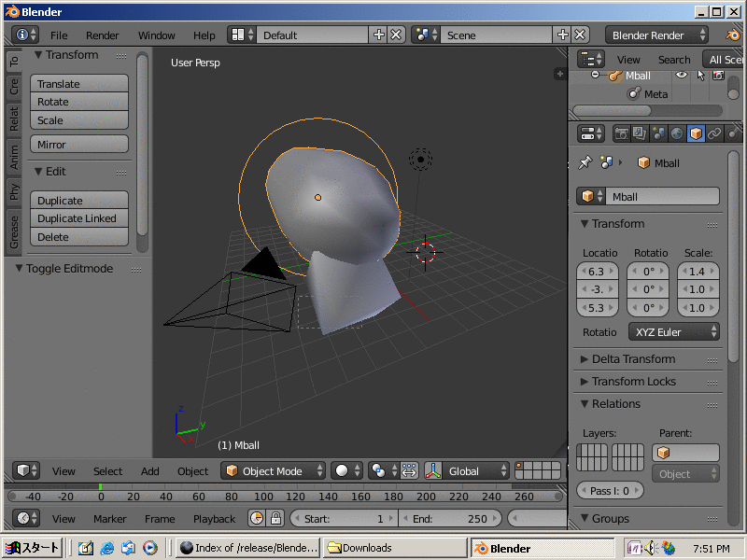Click the 3D view layer buttons grid

coord(539,471)
